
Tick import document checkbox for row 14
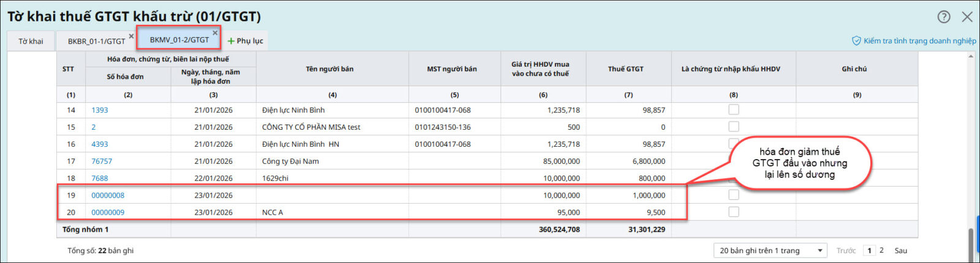point(733,109)
